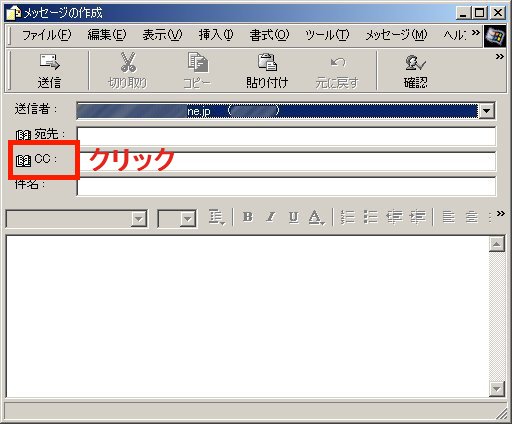Viewport: 512px width, 424px height.
Task: Expand the 送信者 sender dropdown
Action: point(487,111)
